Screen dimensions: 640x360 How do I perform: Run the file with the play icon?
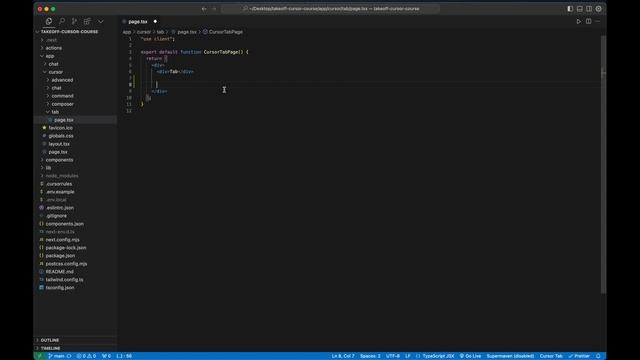578,21
